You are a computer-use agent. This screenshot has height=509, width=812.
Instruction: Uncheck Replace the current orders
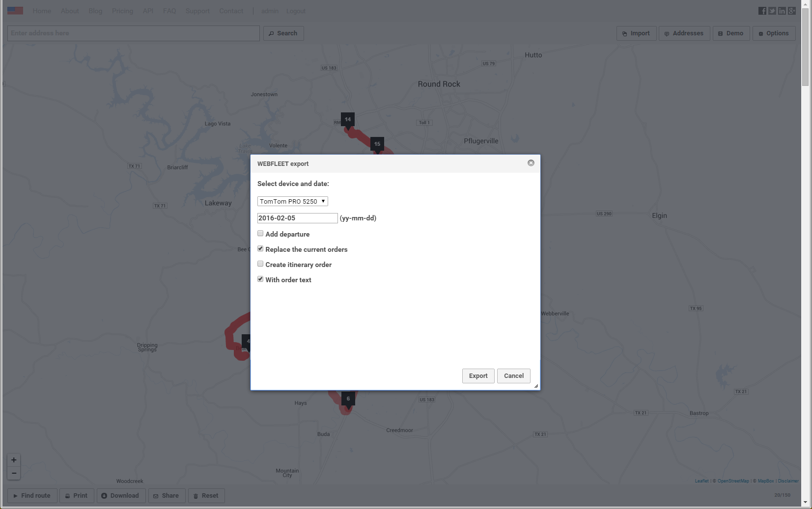(x=260, y=249)
